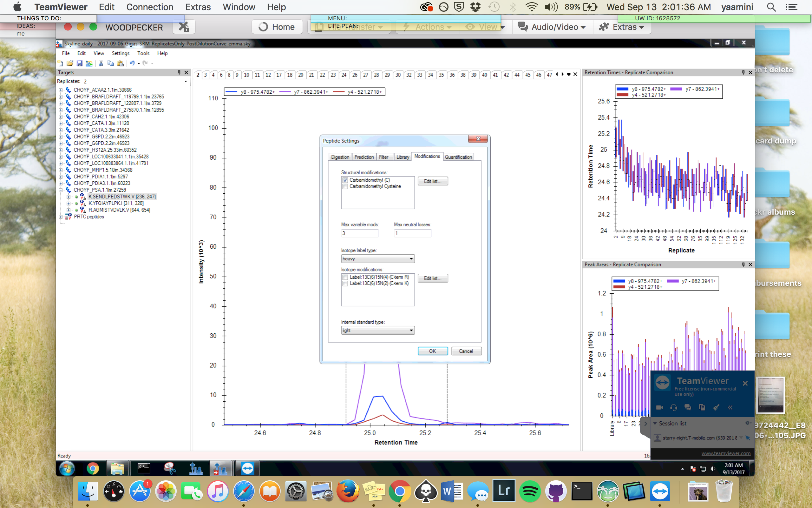This screenshot has height=508, width=812.
Task: Save the document with the floppy icon
Action: tap(80, 63)
